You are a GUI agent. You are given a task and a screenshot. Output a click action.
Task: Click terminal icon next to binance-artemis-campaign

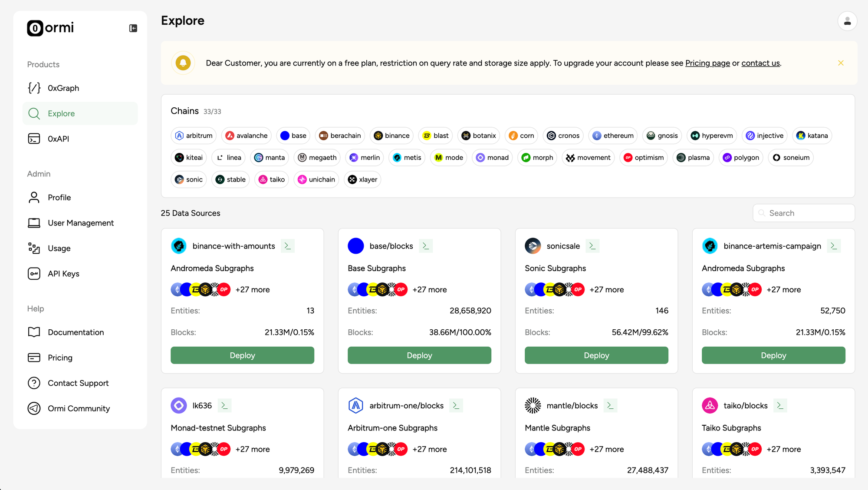click(x=834, y=246)
